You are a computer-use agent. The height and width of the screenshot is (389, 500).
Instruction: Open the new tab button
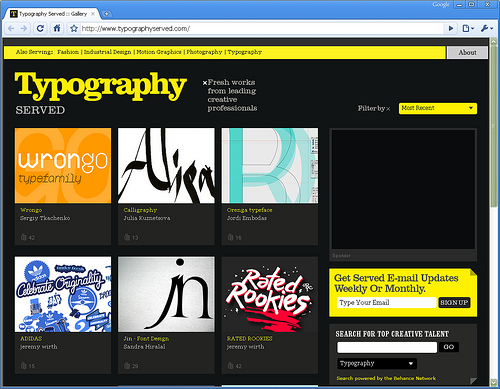pyautogui.click(x=106, y=14)
